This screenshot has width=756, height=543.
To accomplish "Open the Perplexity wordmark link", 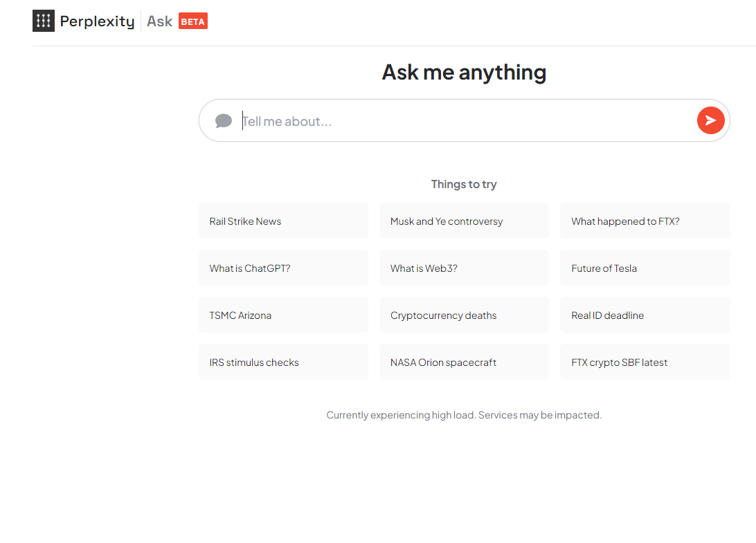I will click(97, 21).
